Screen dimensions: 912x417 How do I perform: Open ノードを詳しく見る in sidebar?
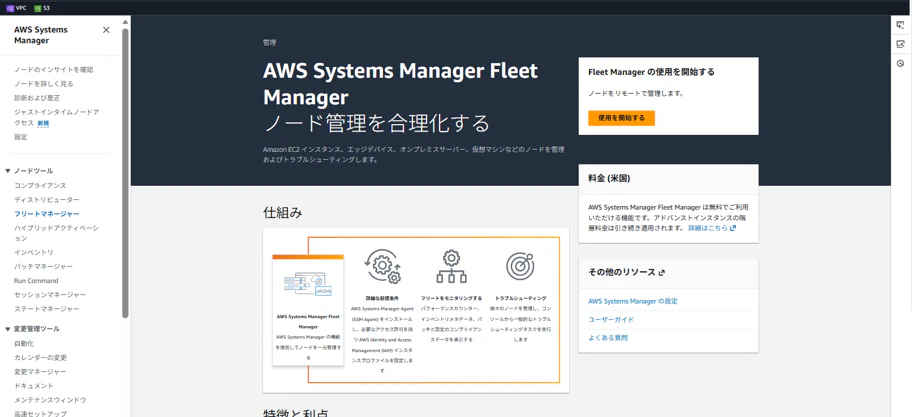click(x=44, y=84)
